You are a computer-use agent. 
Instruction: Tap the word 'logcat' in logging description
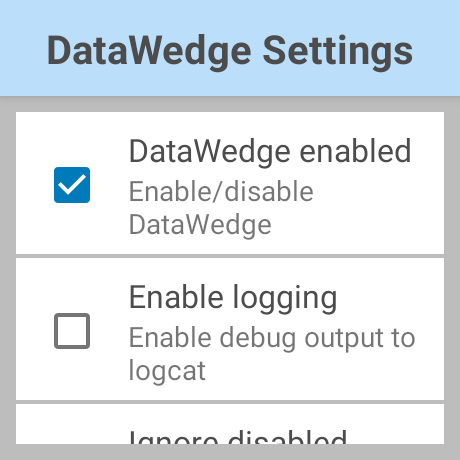(167, 371)
